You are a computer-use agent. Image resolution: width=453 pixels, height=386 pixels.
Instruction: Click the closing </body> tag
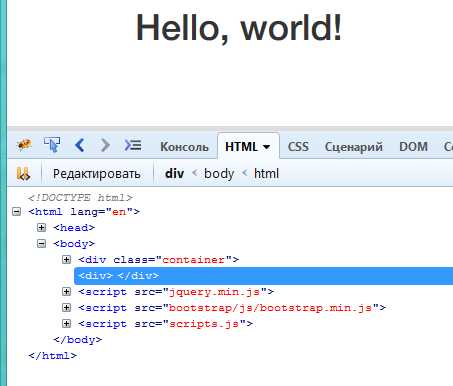click(x=78, y=340)
